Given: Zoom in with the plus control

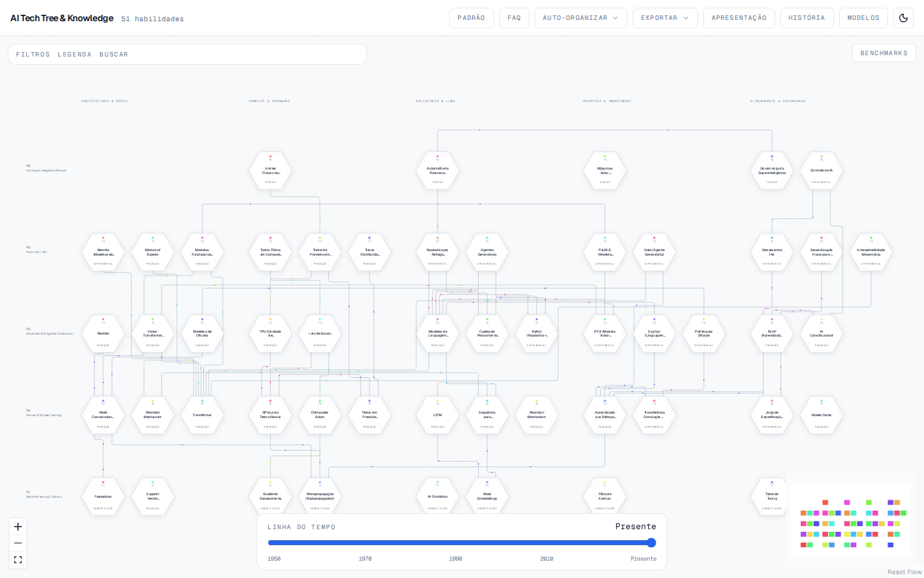Looking at the screenshot, I should (x=18, y=527).
